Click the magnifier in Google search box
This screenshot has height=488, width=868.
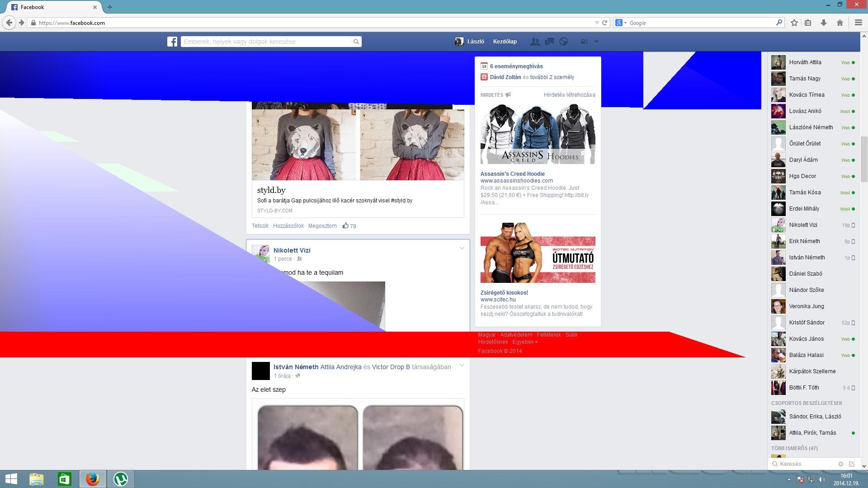click(779, 23)
